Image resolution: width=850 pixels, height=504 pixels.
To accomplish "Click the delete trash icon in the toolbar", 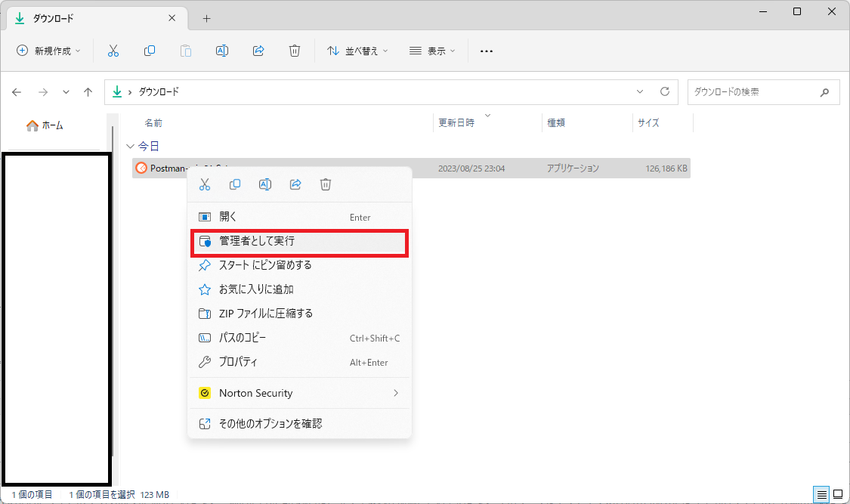I will pos(295,51).
